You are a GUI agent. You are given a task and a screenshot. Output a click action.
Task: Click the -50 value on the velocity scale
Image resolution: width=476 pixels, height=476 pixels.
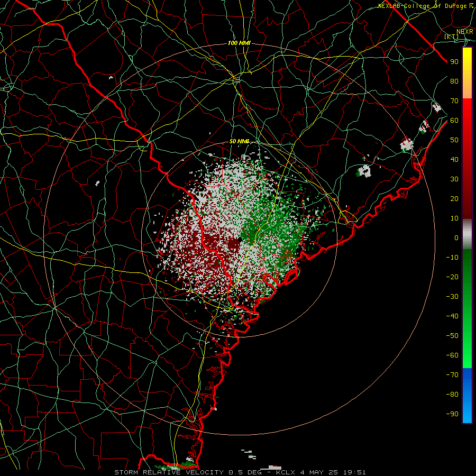pos(452,336)
